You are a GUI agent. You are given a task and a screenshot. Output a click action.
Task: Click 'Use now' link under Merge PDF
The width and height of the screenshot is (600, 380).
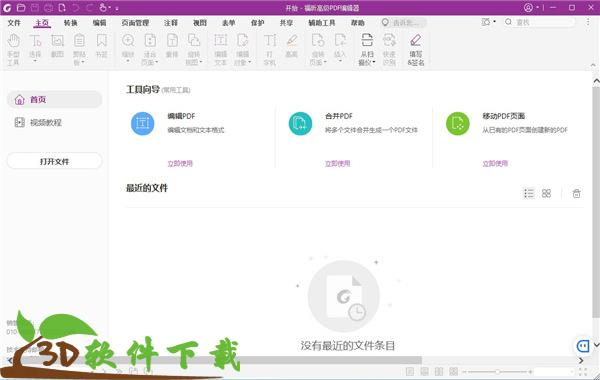[338, 163]
